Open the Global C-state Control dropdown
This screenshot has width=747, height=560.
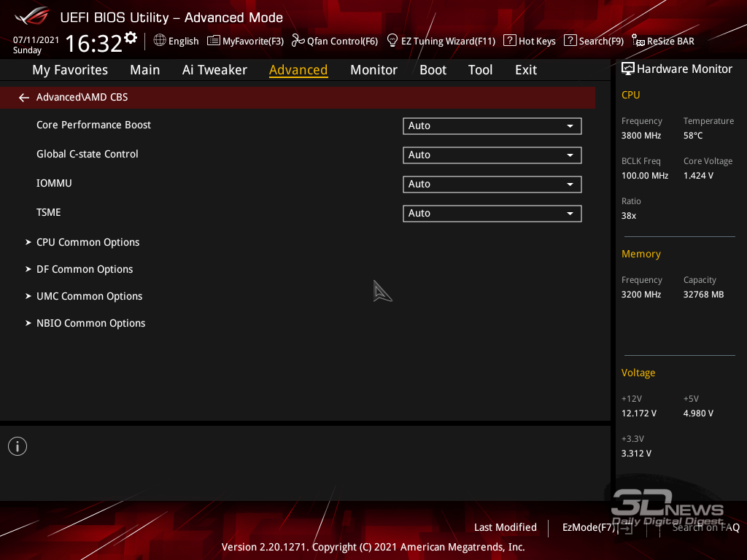(492, 155)
